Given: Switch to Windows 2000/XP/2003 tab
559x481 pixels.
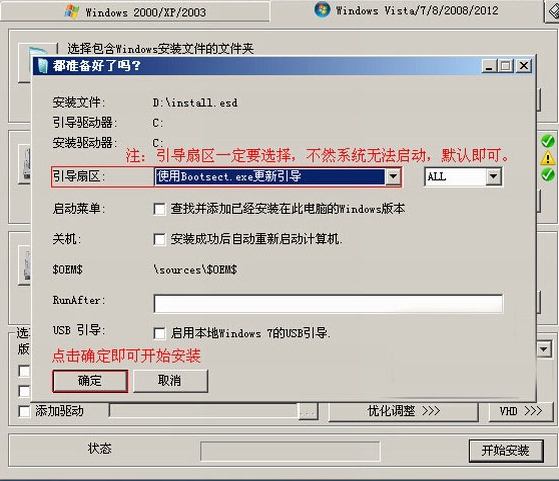Looking at the screenshot, I should [135, 12].
